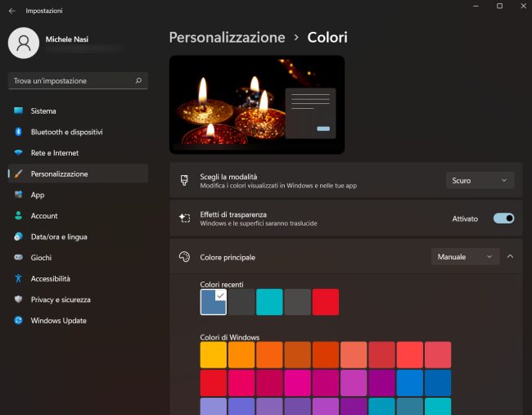The width and height of the screenshot is (532, 415).
Task: Select the yellow gold Windows color
Action: [x=214, y=355]
